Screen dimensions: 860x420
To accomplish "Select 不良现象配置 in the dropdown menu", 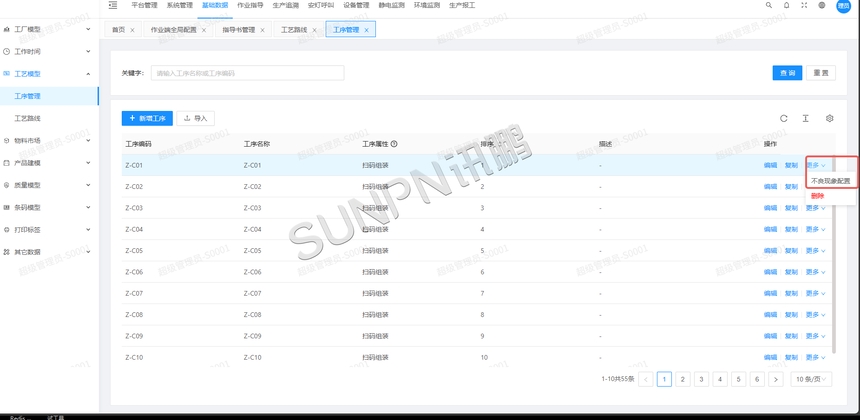I will 830,180.
